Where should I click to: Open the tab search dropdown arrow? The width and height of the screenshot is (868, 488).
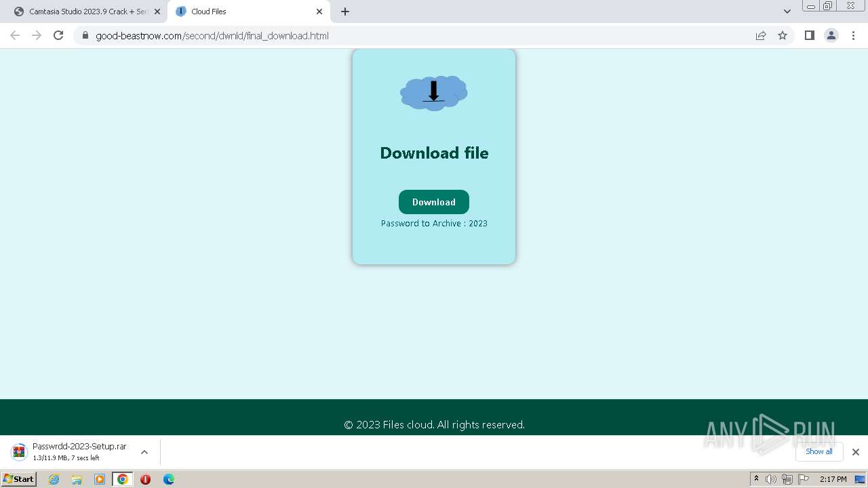(787, 12)
